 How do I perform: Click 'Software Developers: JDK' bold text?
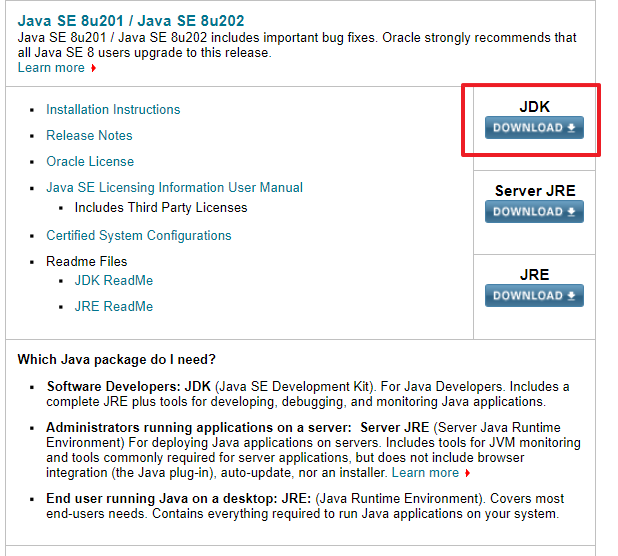129,386
